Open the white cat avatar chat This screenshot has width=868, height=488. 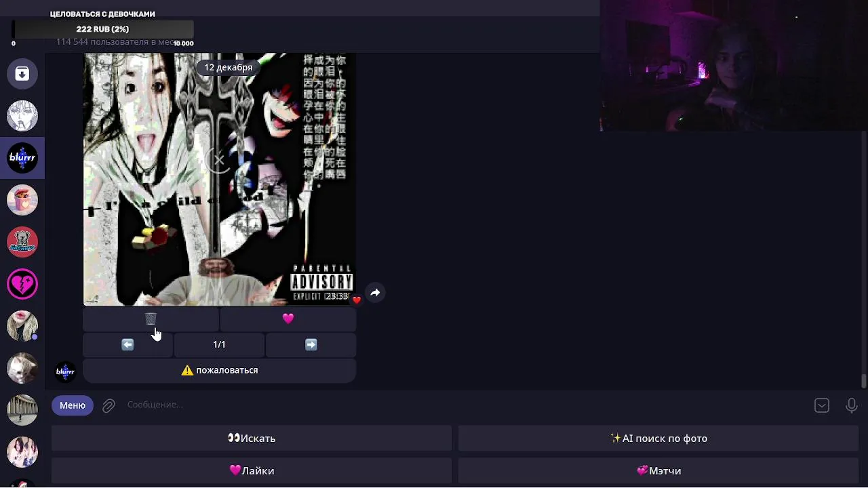(22, 368)
